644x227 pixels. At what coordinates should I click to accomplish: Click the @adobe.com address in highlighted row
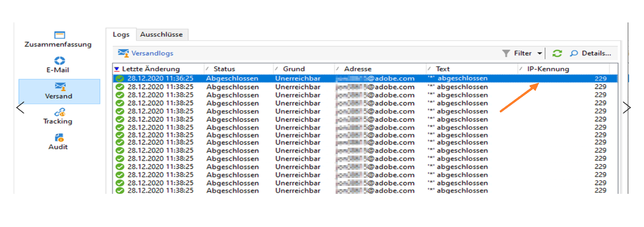375,78
